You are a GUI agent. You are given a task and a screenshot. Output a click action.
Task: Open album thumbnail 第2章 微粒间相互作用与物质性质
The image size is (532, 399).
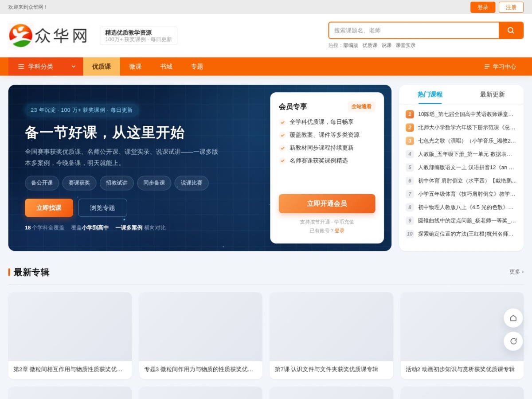tap(70, 327)
